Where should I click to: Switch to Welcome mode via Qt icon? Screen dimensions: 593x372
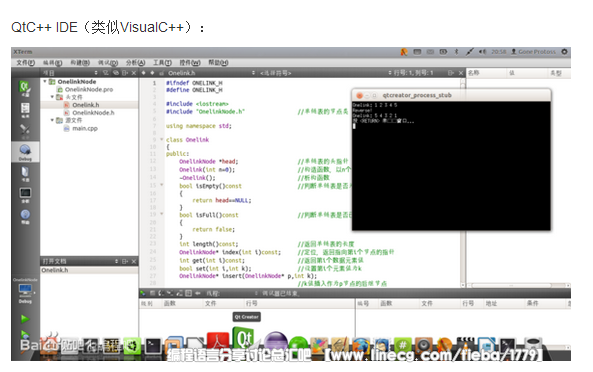pyautogui.click(x=25, y=88)
